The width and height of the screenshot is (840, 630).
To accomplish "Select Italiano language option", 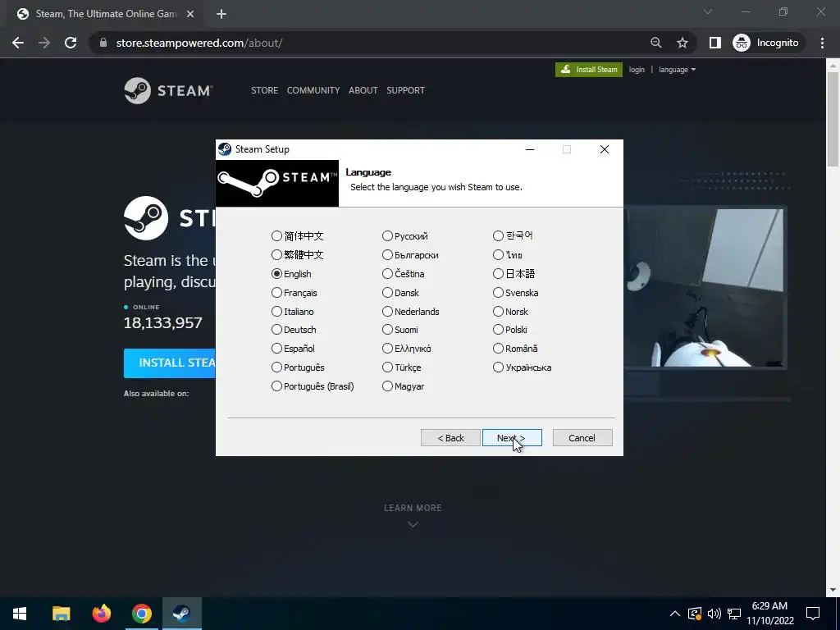I will tap(276, 311).
